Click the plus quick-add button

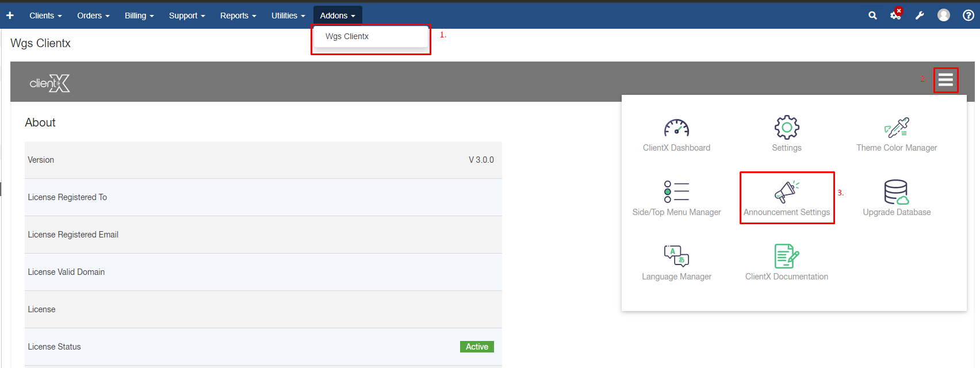(x=10, y=16)
